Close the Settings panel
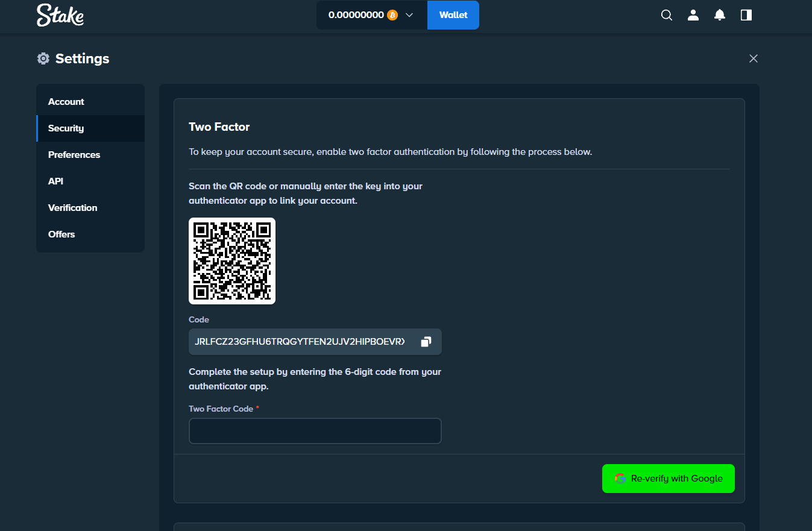812x531 pixels. coord(753,58)
